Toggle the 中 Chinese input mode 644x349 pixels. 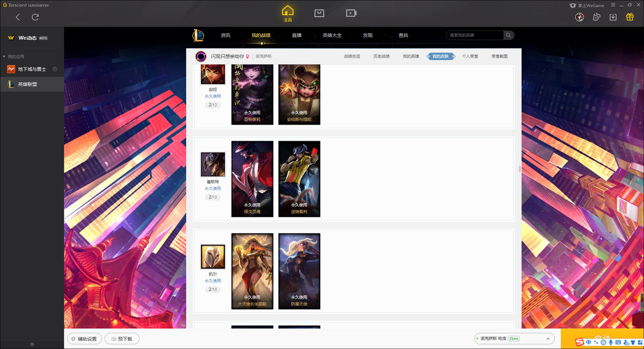pyautogui.click(x=589, y=343)
